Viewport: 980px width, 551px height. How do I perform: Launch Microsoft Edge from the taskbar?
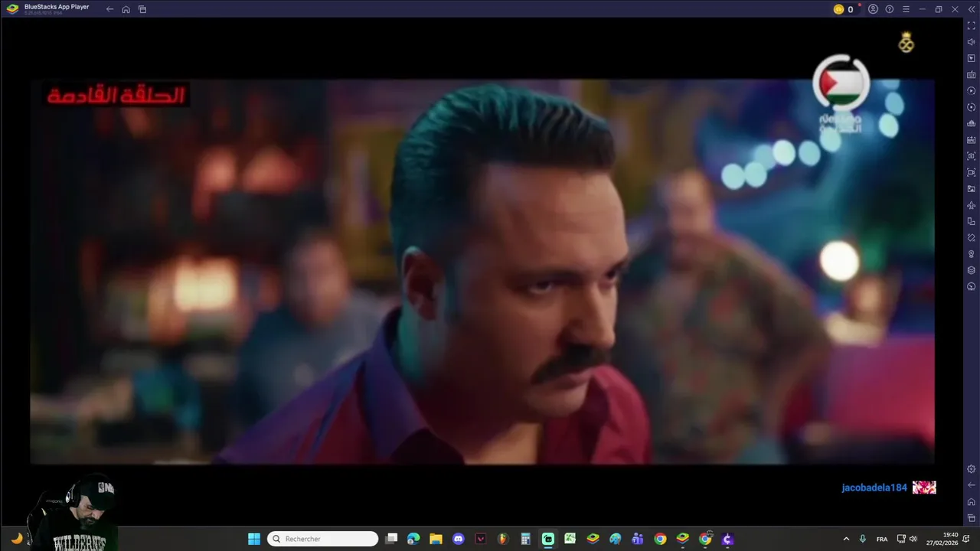[413, 539]
